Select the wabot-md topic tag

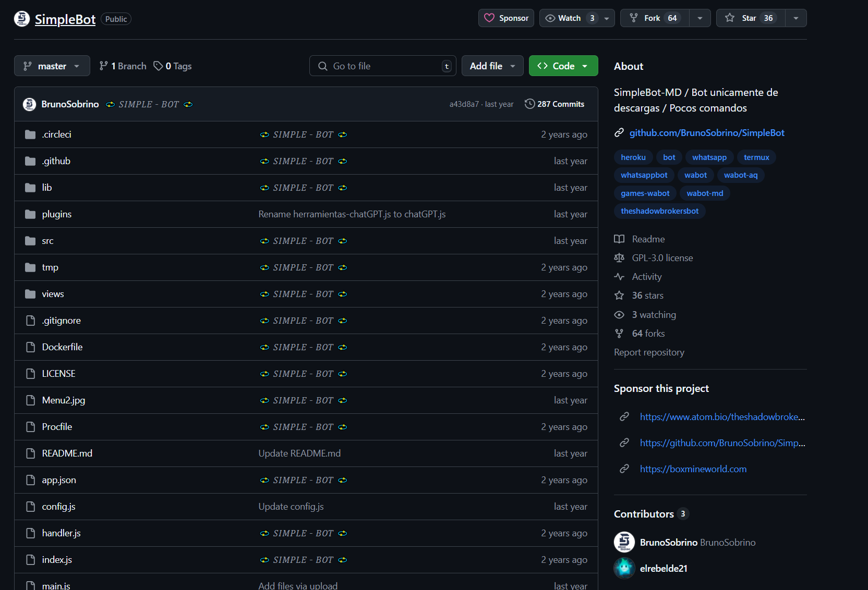[705, 193]
